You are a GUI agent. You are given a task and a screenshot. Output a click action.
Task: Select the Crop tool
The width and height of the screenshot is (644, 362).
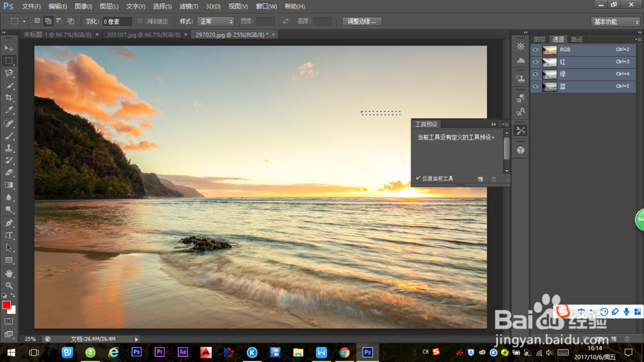click(8, 98)
